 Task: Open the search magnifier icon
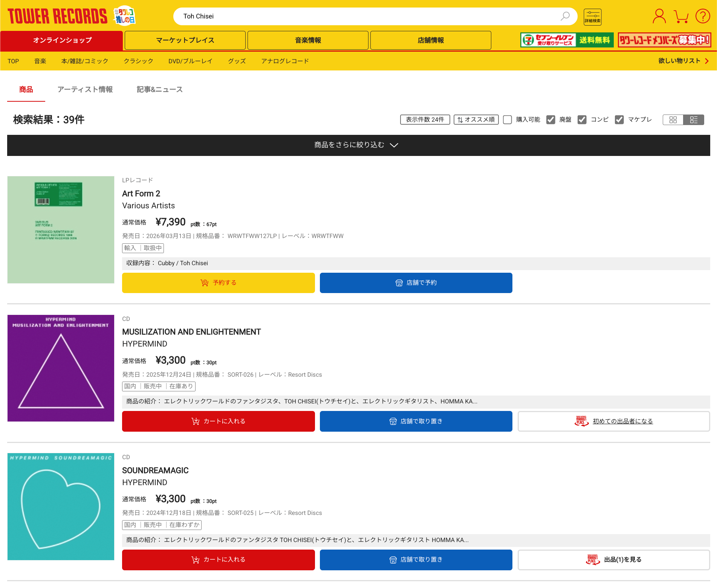[565, 16]
